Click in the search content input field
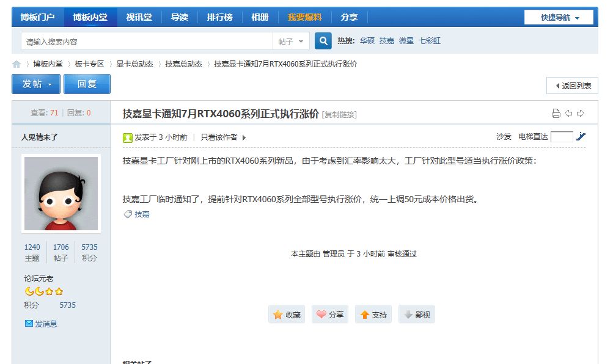Image resolution: width=613 pixels, height=364 pixels. pyautogui.click(x=147, y=42)
